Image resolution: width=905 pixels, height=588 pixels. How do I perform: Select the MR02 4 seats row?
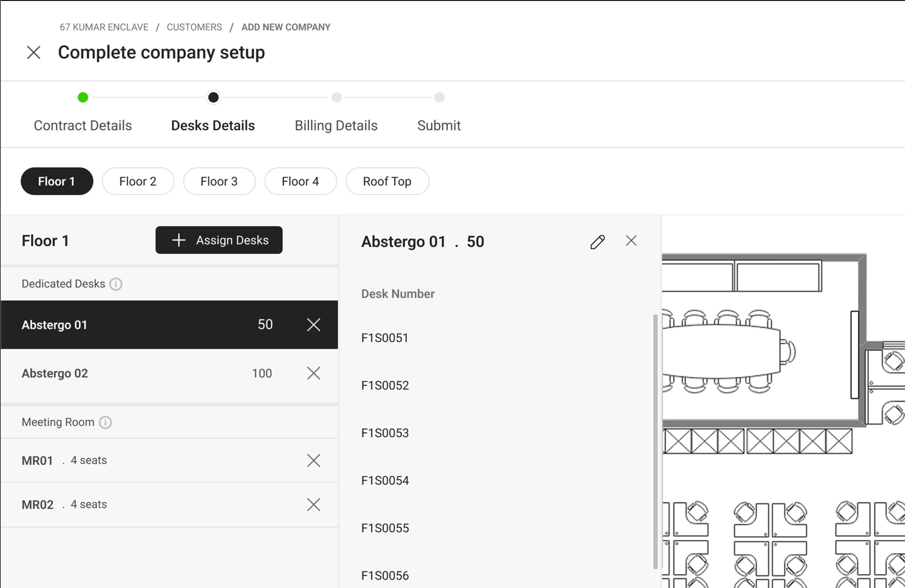pyautogui.click(x=169, y=505)
